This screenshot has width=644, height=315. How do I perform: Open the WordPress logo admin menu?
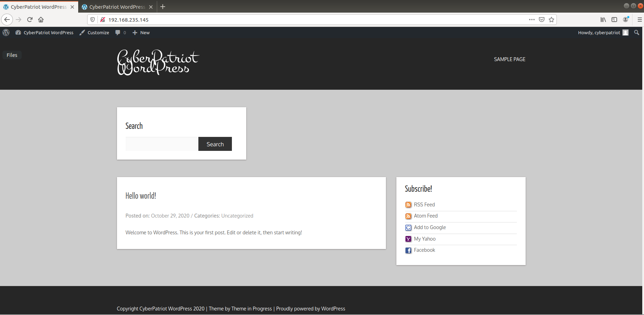(x=6, y=32)
